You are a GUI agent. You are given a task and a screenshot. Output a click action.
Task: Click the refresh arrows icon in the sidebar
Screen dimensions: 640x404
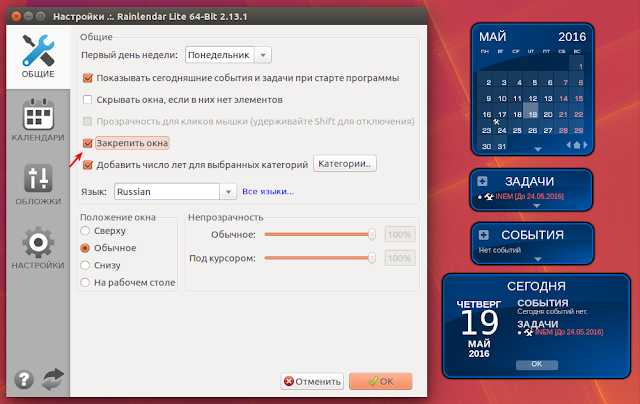(53, 379)
